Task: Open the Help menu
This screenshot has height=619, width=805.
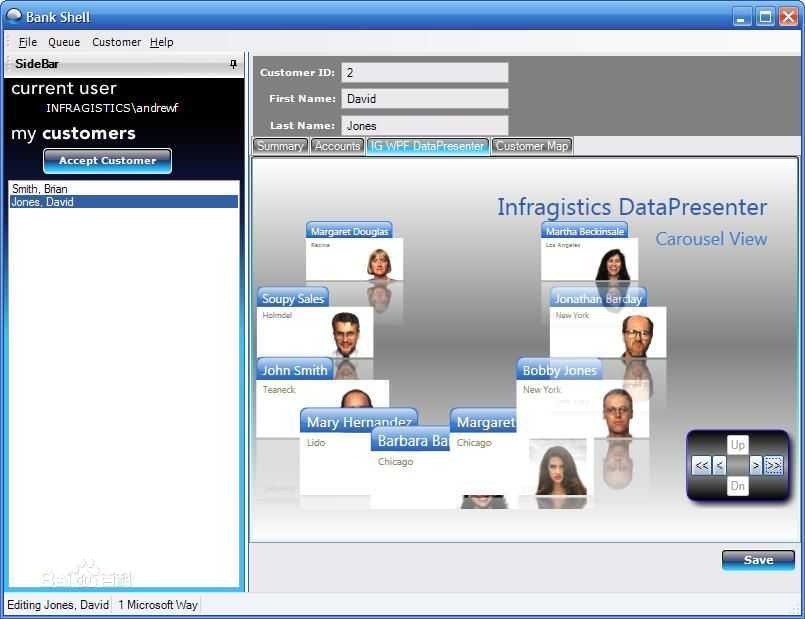Action: click(162, 42)
